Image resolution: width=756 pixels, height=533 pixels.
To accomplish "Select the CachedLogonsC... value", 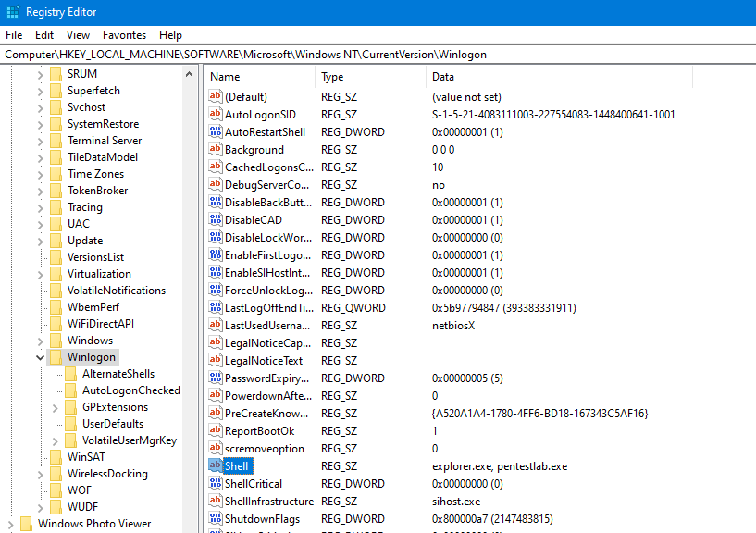I will [269, 167].
